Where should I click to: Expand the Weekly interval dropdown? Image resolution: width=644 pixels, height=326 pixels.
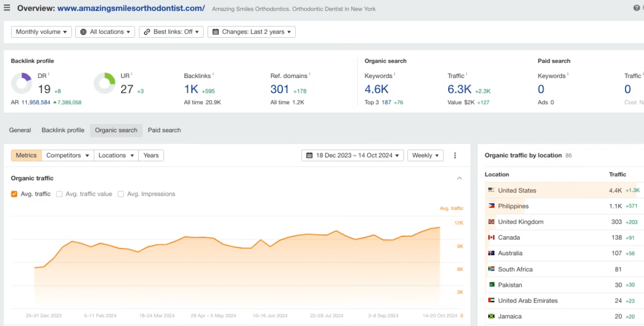425,155
